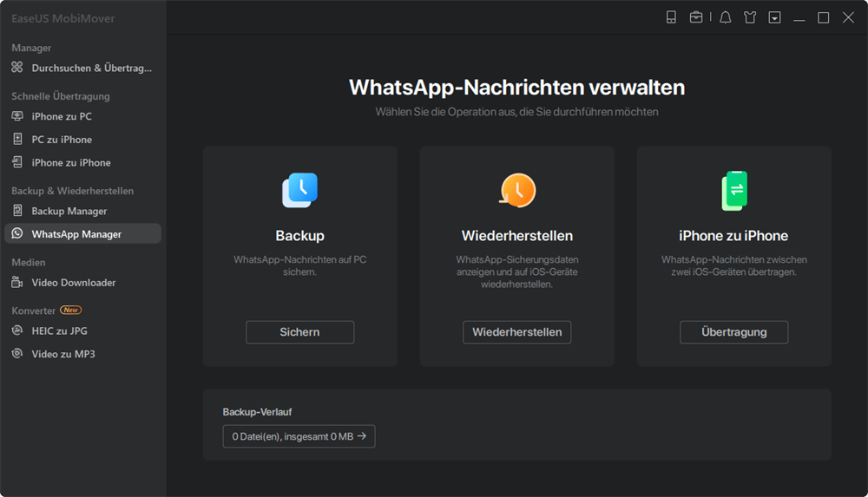Click the HEIC zu JPG sidebar icon

17,330
